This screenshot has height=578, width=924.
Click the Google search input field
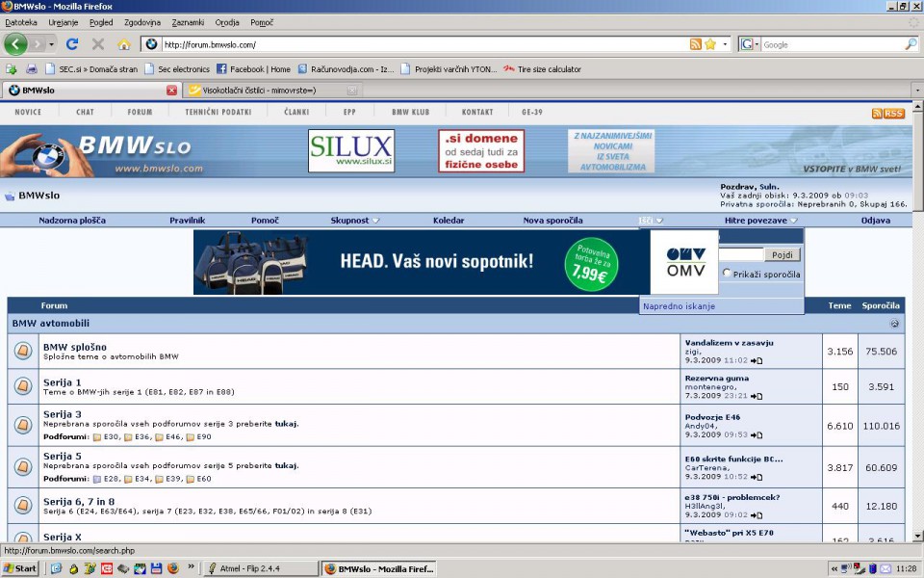pos(832,44)
